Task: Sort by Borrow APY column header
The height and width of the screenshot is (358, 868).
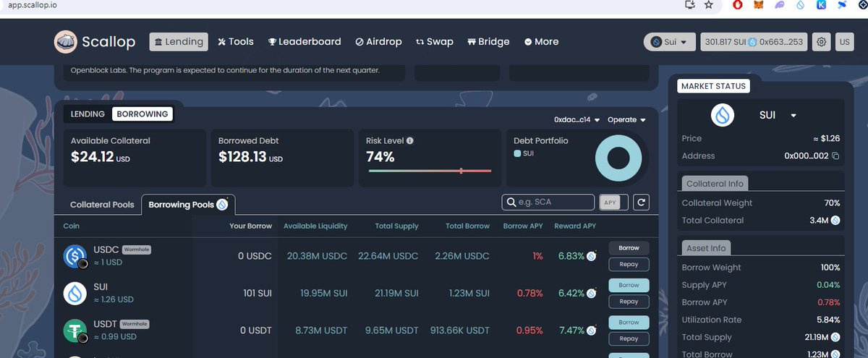Action: [522, 226]
